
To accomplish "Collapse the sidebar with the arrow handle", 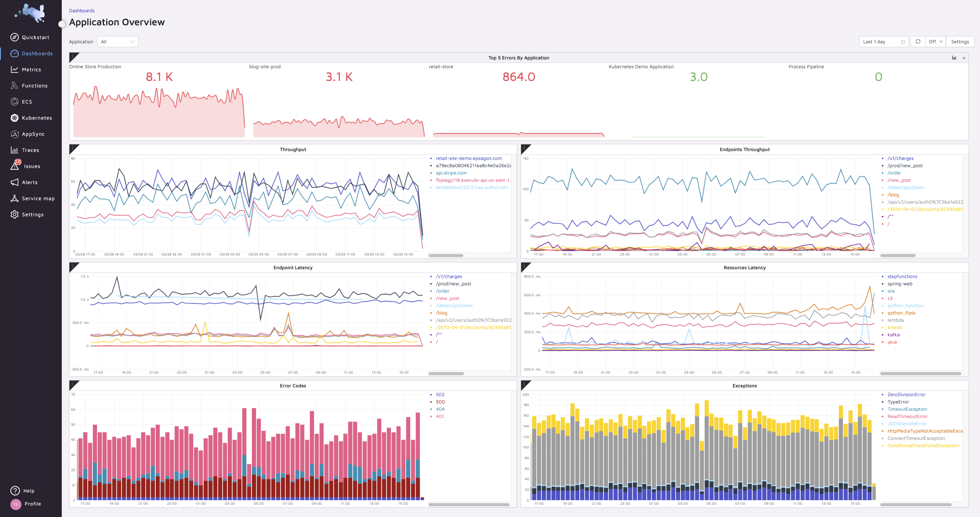I will pos(61,24).
